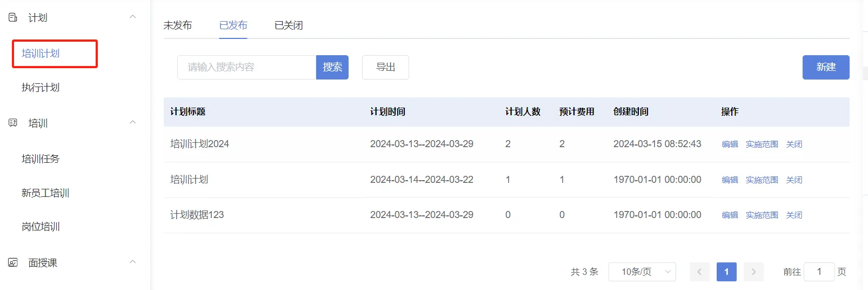Open 执行计划 in the sidebar
Viewport: 868px width, 290px height.
pos(41,87)
